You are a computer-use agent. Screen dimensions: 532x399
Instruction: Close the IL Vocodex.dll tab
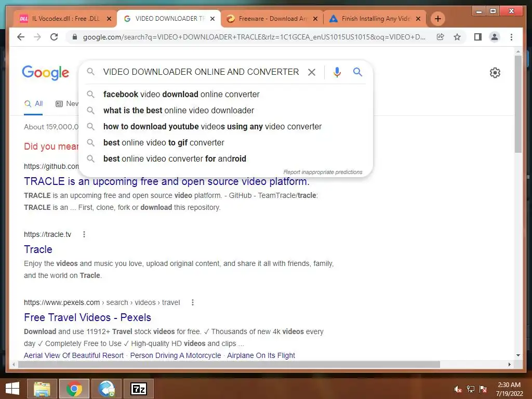[109, 19]
